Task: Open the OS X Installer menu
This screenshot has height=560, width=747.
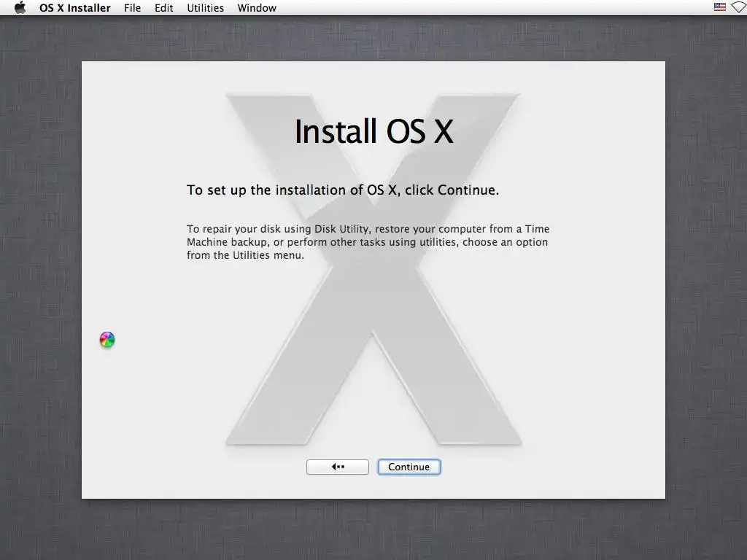Action: coord(75,8)
